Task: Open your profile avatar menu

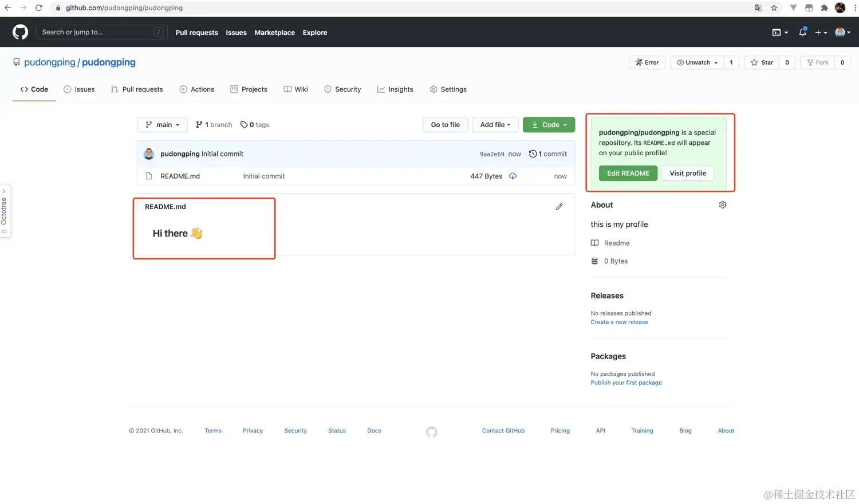Action: [841, 33]
